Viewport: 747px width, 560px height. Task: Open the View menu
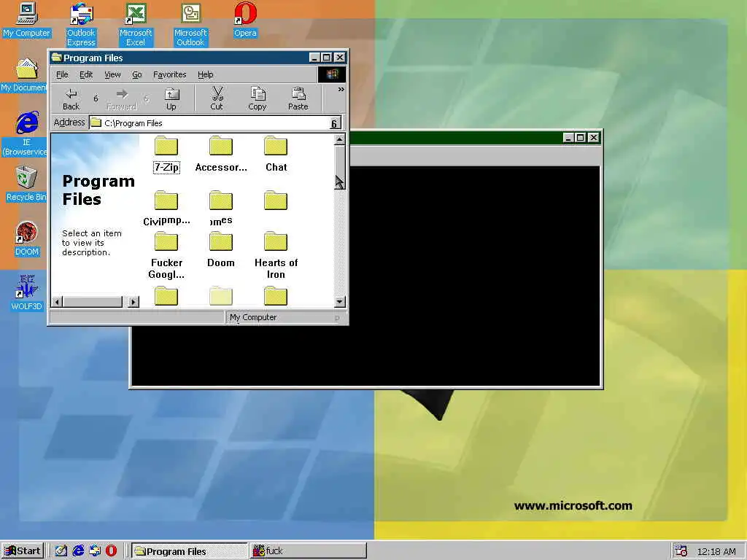(112, 74)
